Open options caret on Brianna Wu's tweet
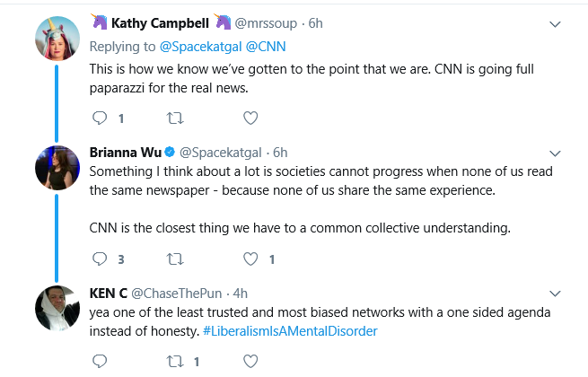 tap(555, 153)
